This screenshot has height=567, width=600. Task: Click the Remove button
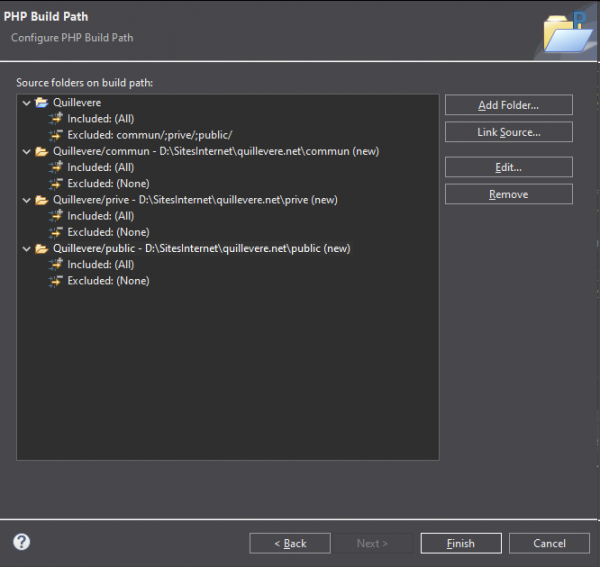[508, 194]
